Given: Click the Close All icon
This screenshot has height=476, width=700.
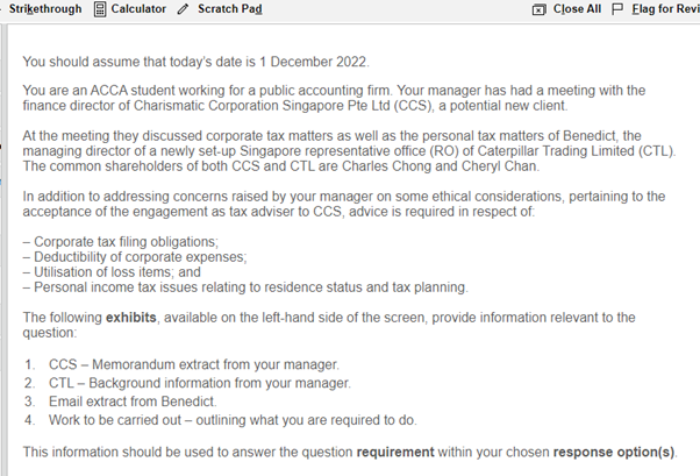Looking at the screenshot, I should coord(539,9).
